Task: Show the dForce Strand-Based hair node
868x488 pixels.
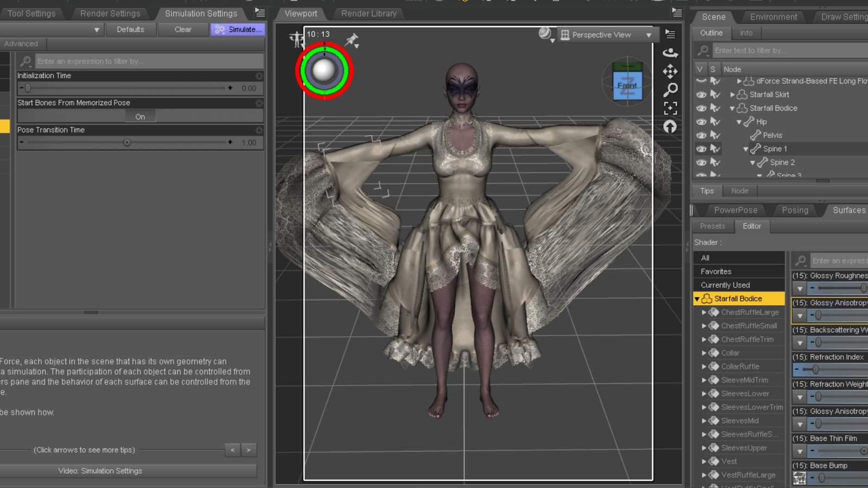Action: click(x=701, y=81)
